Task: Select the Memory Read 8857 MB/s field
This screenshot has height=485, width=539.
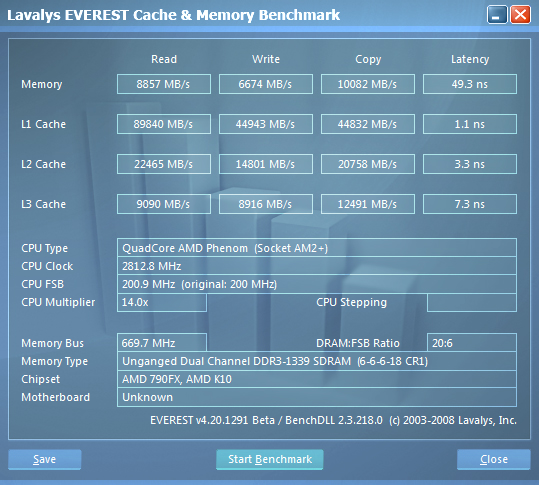Action: pos(164,84)
